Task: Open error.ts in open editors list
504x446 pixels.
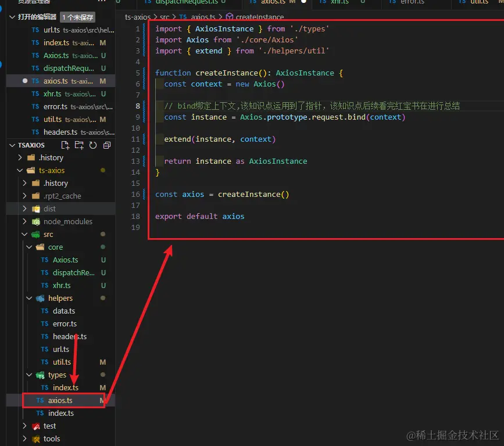Action: [61, 107]
